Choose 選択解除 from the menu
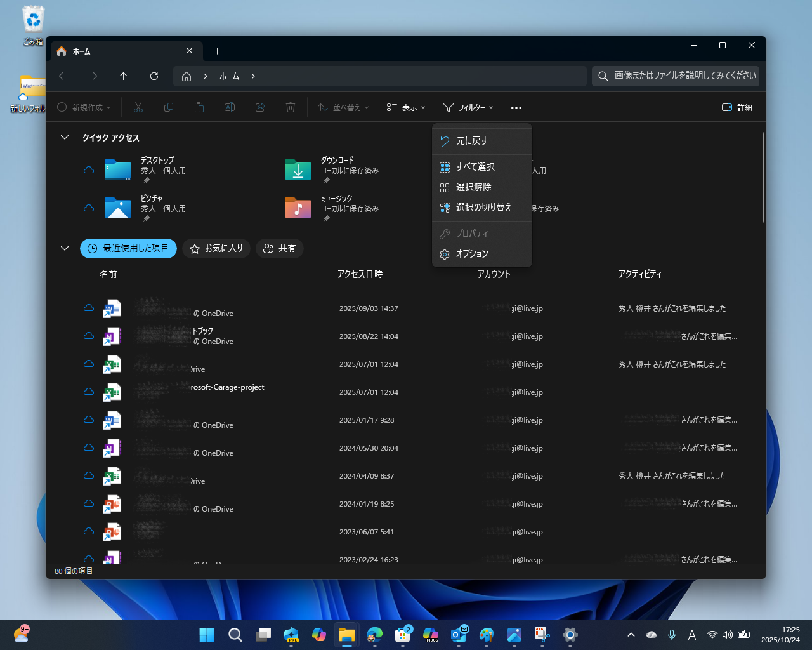This screenshot has width=812, height=650. (482, 187)
